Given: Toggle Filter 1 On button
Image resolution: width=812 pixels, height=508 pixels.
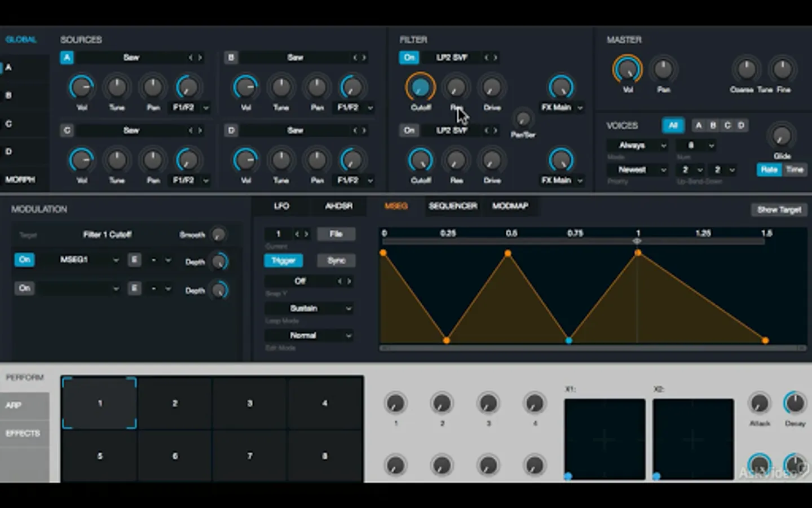Looking at the screenshot, I should (x=409, y=58).
